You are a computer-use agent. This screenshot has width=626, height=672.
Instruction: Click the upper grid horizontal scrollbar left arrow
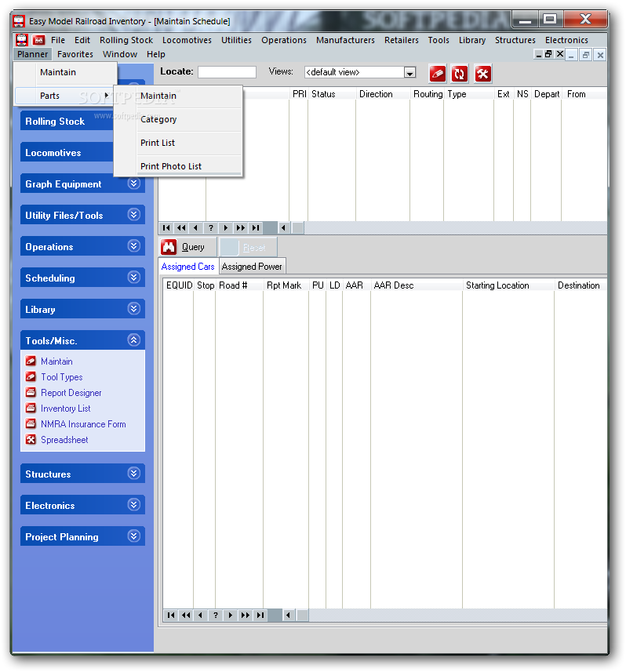(283, 228)
